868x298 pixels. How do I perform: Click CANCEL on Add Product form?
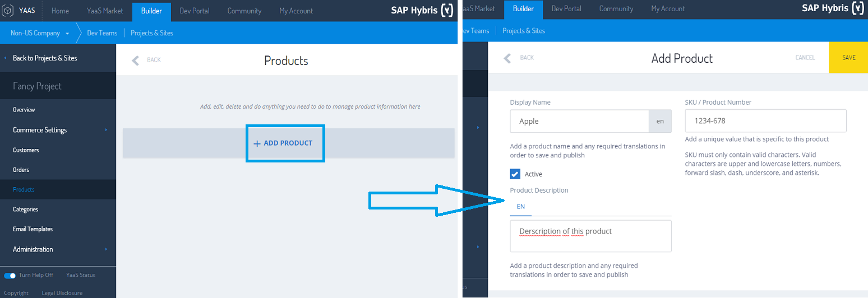(x=805, y=58)
